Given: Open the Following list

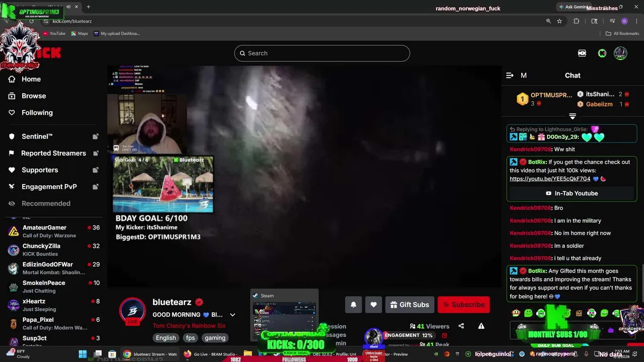Looking at the screenshot, I should [37, 113].
